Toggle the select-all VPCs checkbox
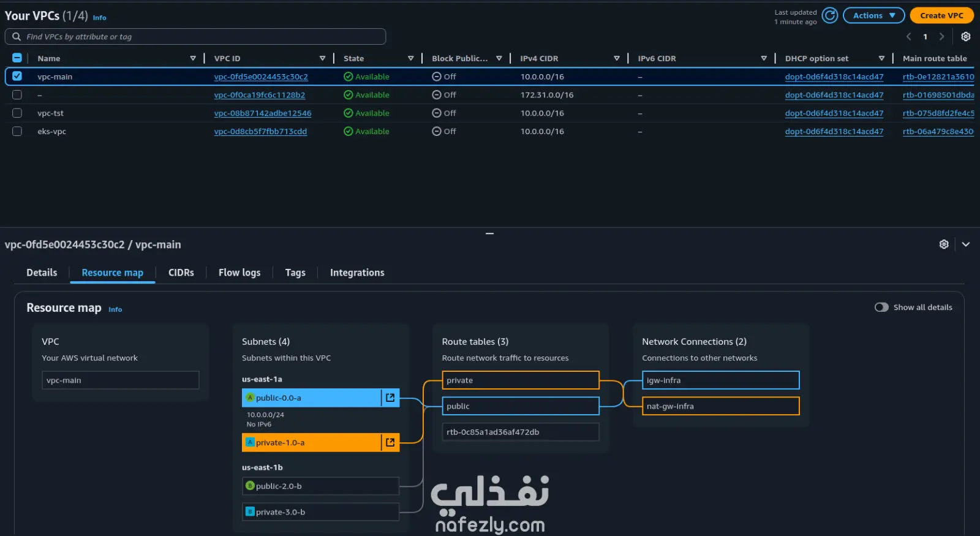The height and width of the screenshot is (536, 980). coord(17,58)
